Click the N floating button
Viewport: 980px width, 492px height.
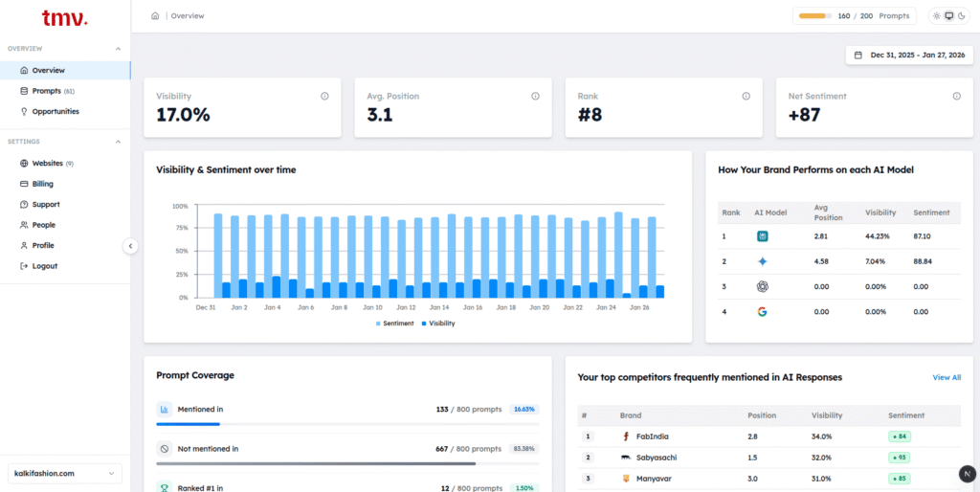967,474
